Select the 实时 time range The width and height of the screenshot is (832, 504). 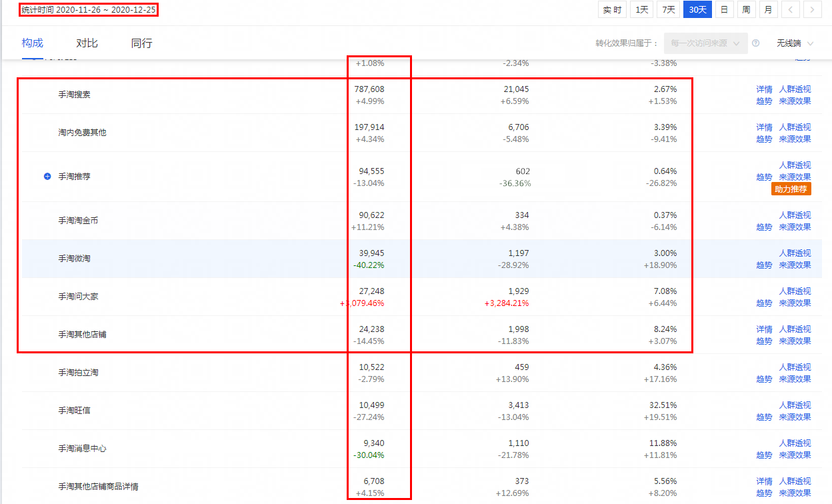click(x=612, y=9)
